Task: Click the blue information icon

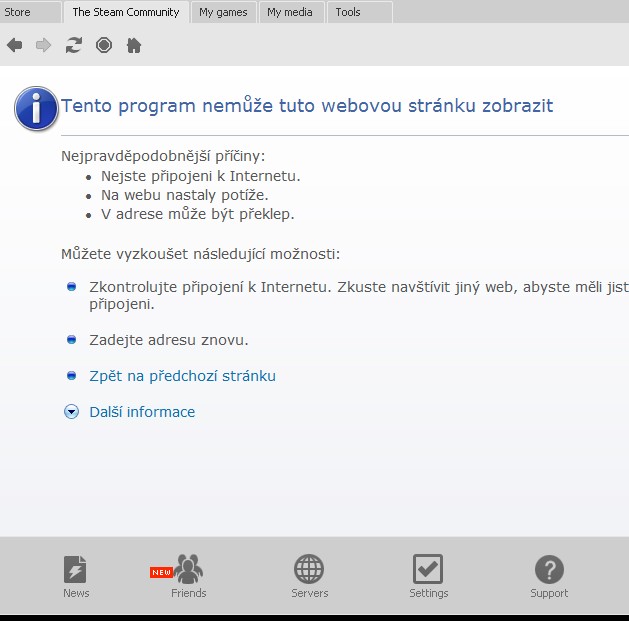Action: (36, 108)
